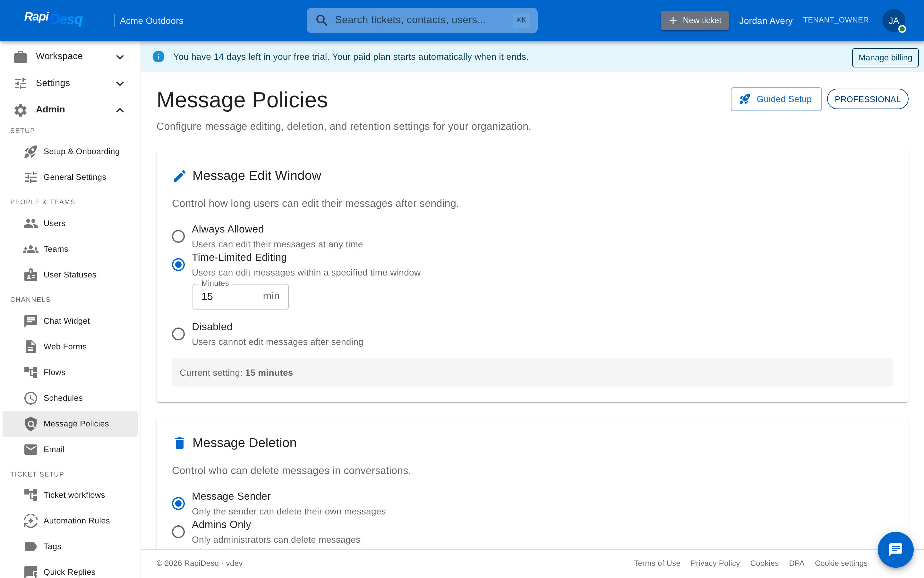
Task: Click the Automation Rules icon
Action: click(30, 521)
